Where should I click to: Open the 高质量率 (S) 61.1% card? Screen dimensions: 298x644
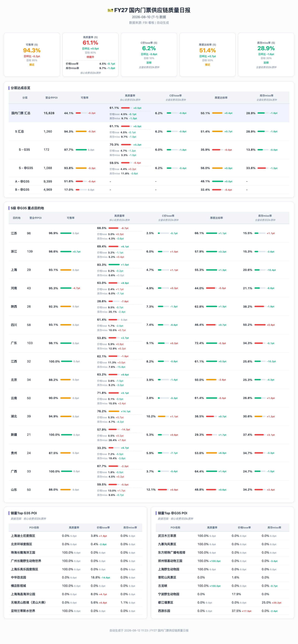(x=90, y=55)
